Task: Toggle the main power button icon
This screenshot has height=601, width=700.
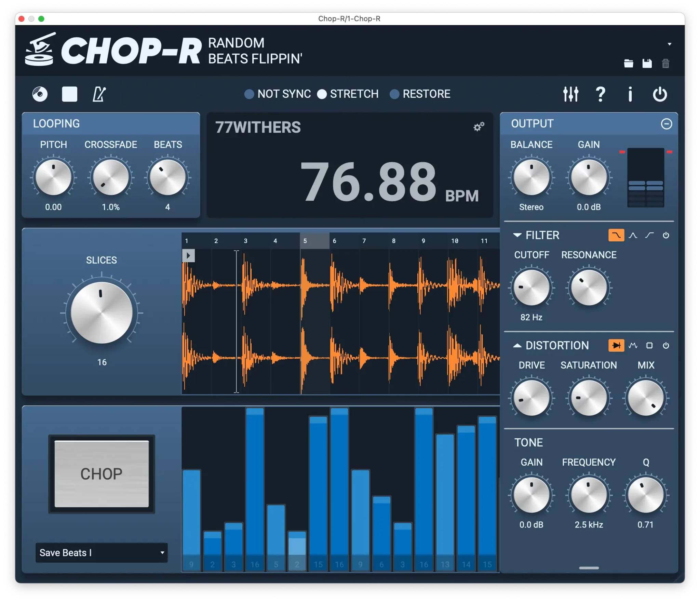Action: 660,94
